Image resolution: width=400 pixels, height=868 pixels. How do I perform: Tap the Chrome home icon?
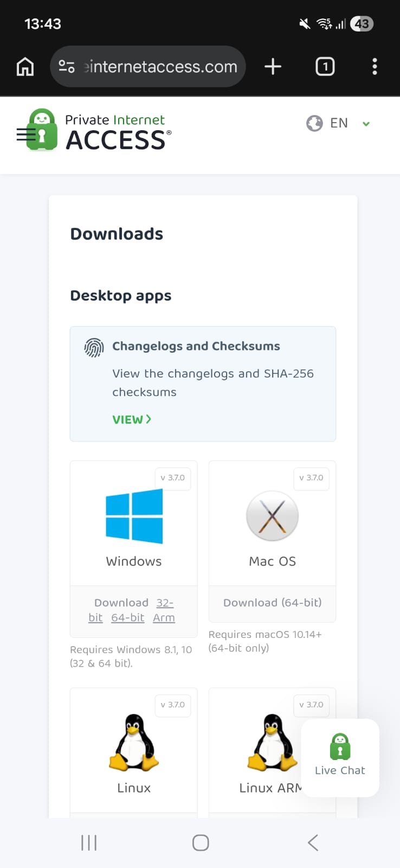pyautogui.click(x=25, y=67)
